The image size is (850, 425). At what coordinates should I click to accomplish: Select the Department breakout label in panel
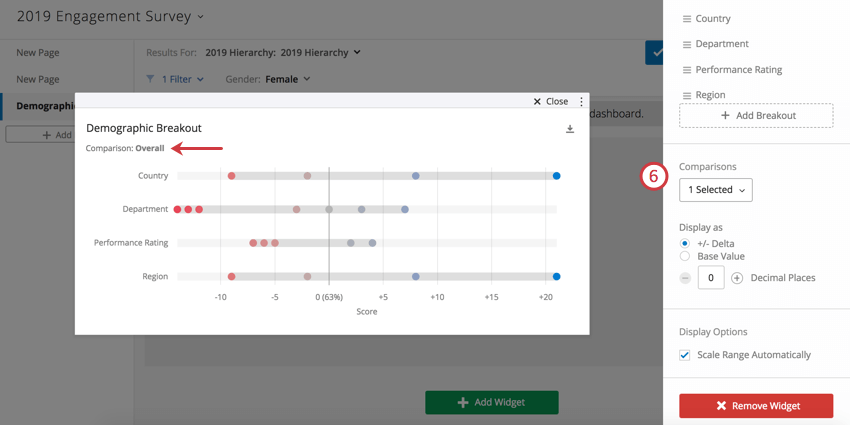pyautogui.click(x=722, y=44)
